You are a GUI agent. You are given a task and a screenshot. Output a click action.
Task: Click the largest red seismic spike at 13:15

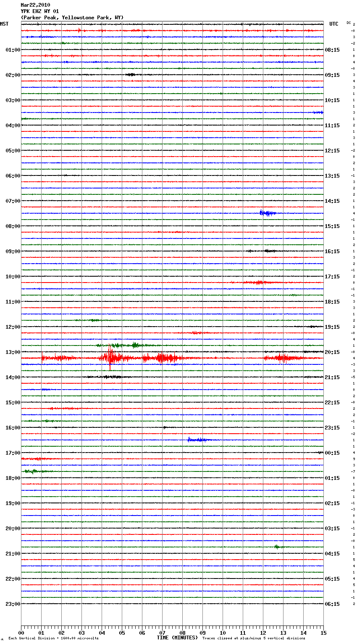pyautogui.click(x=110, y=358)
